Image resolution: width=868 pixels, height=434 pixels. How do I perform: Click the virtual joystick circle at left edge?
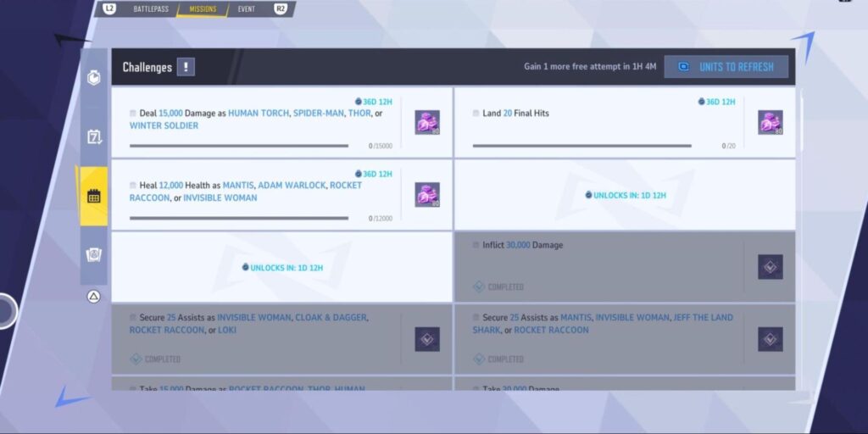[6, 311]
